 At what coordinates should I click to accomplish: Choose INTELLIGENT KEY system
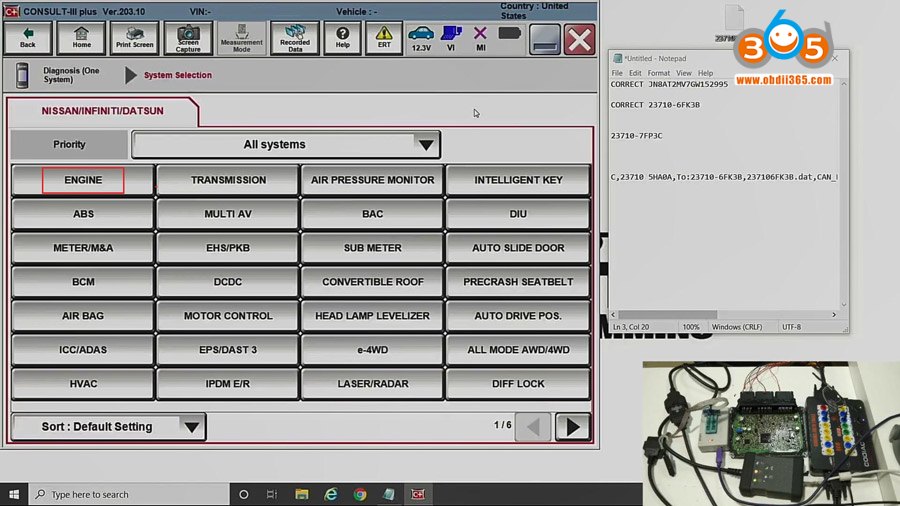(x=518, y=180)
